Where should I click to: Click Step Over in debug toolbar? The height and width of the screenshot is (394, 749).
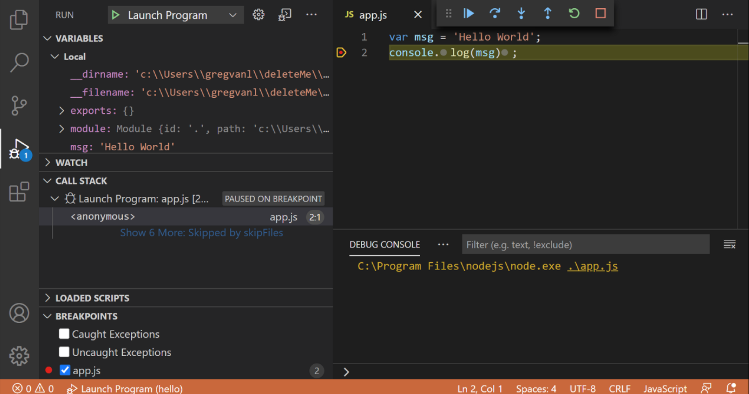pyautogui.click(x=495, y=13)
